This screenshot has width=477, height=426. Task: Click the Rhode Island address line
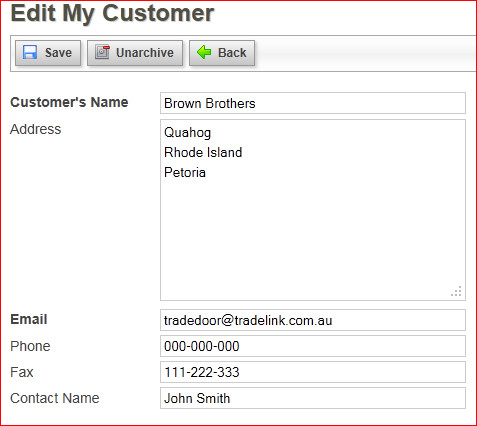click(x=203, y=152)
